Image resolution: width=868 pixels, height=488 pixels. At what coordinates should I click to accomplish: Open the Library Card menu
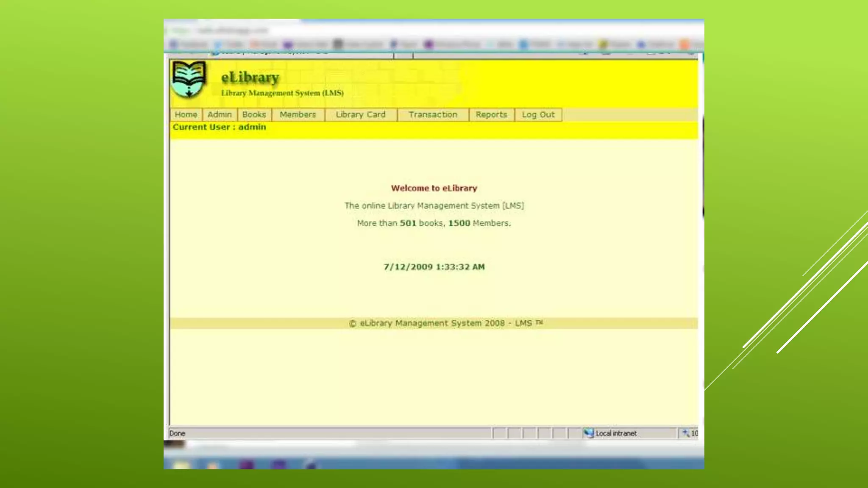[361, 115]
